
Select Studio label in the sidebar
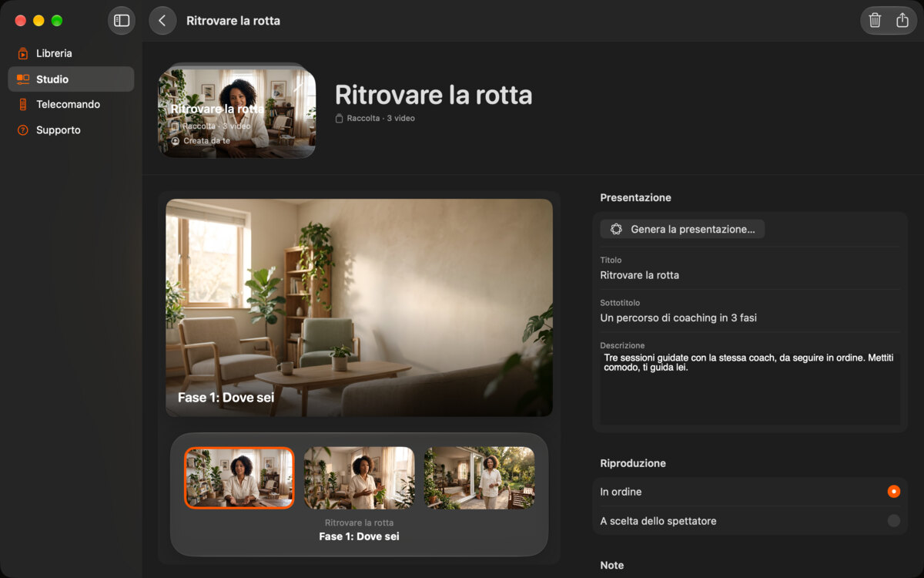[52, 79]
